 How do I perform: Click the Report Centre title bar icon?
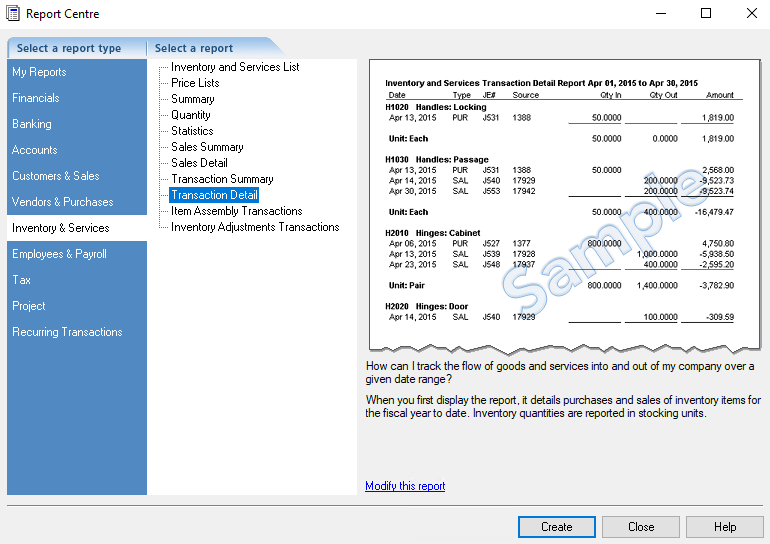point(13,14)
